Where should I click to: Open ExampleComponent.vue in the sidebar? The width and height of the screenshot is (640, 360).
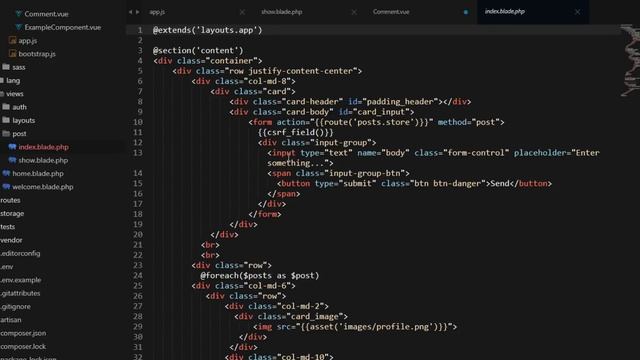(62, 27)
